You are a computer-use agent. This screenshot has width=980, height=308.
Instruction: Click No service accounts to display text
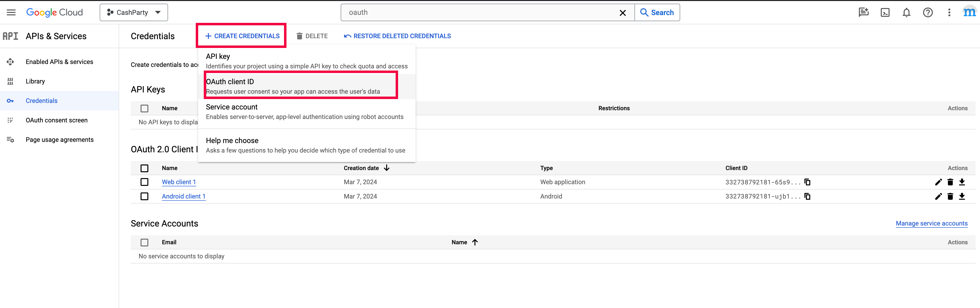click(x=181, y=256)
